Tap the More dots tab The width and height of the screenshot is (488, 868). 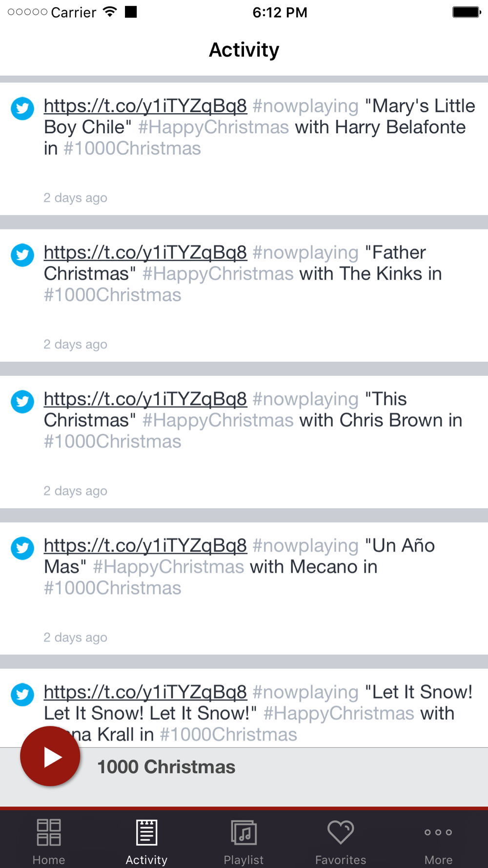click(438, 841)
